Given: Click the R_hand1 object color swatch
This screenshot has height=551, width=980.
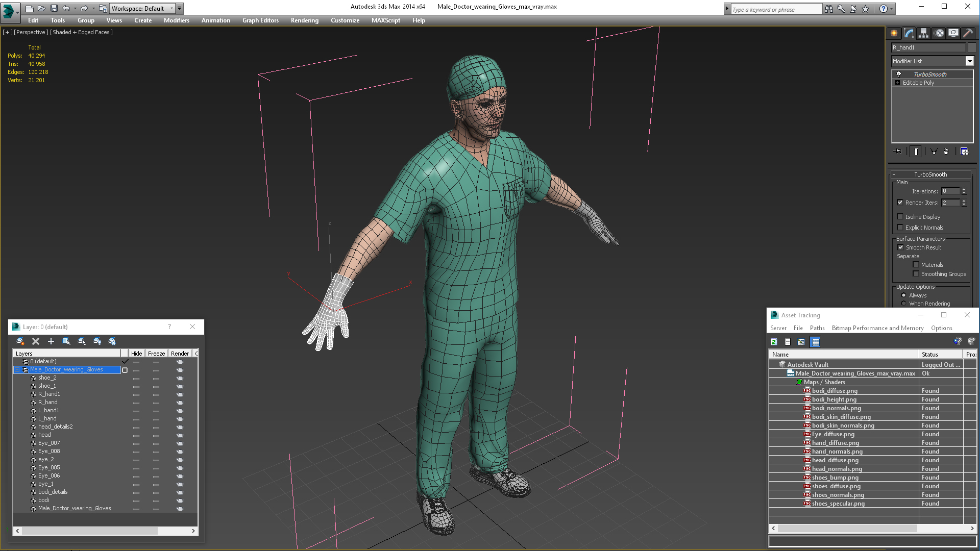Looking at the screenshot, I should 972,47.
